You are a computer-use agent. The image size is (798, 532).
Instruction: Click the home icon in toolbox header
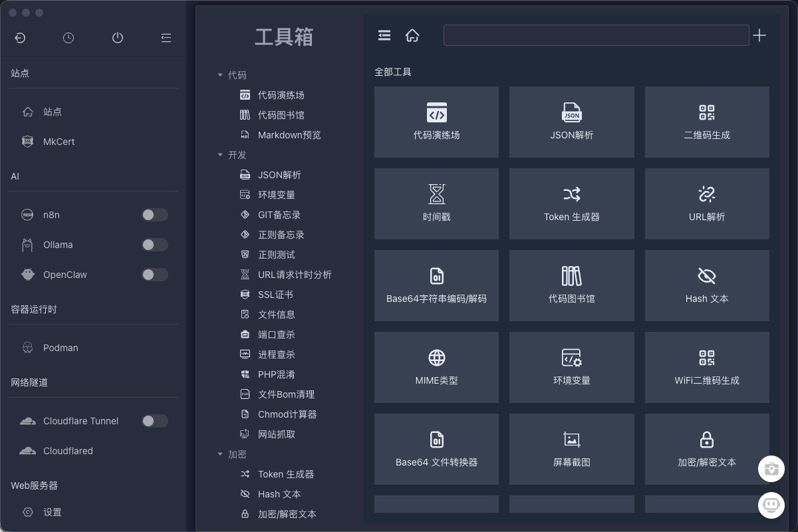412,36
